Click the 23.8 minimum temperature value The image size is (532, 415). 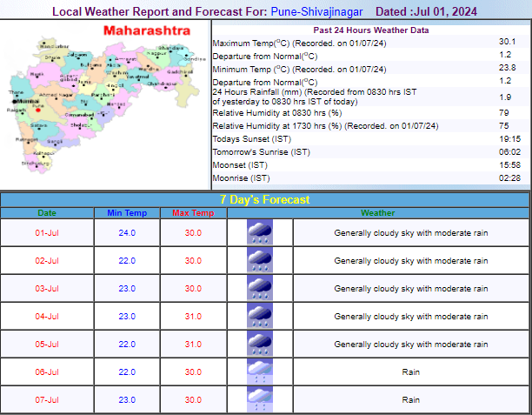508,68
